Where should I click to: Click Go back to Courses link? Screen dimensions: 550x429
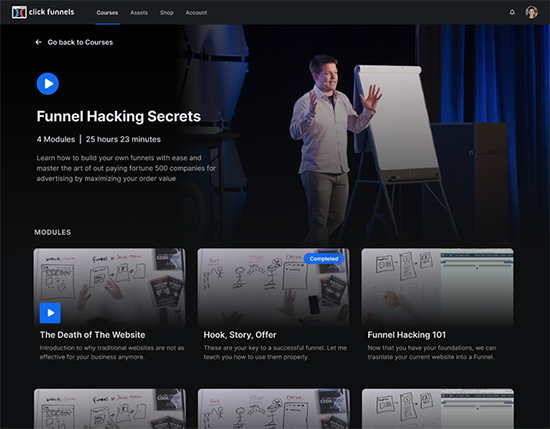[80, 42]
